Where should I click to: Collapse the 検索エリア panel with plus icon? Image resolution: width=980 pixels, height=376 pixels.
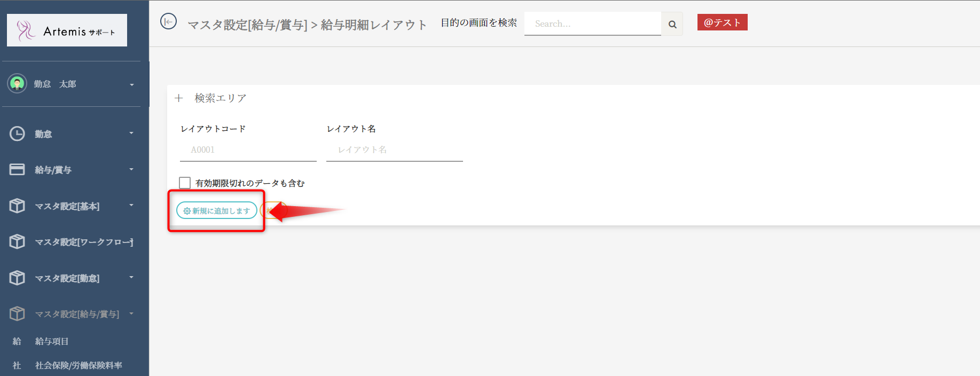point(179,98)
